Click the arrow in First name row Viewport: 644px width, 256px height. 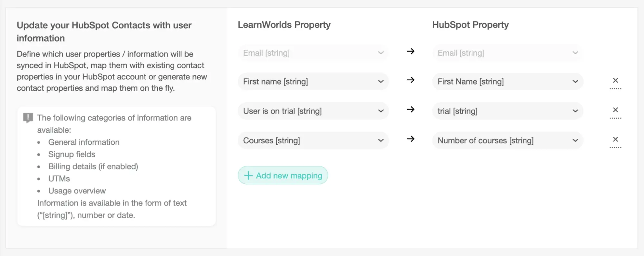pos(410,80)
